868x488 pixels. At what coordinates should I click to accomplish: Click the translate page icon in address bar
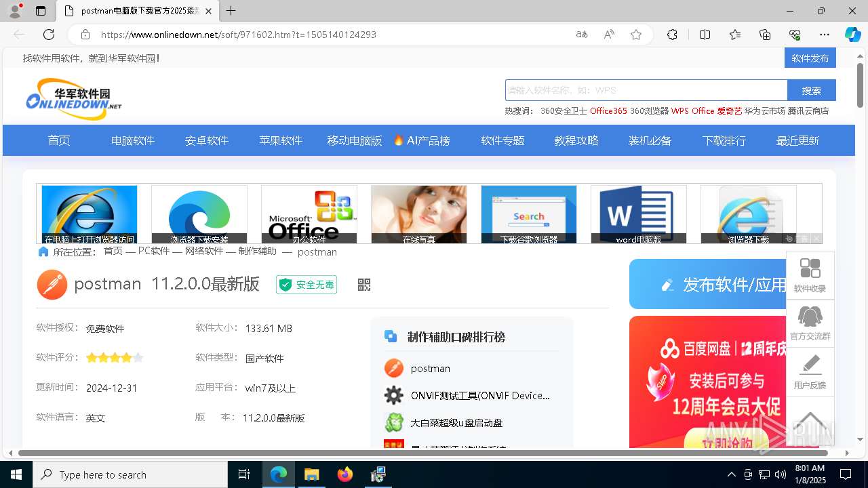coord(581,35)
